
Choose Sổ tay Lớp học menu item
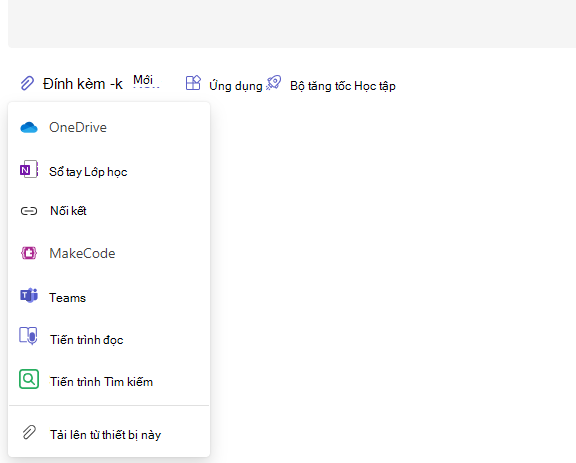pyautogui.click(x=109, y=171)
